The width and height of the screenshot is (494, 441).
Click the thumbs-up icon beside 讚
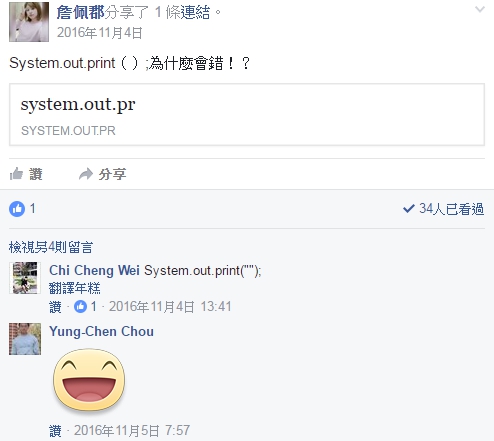tap(16, 174)
